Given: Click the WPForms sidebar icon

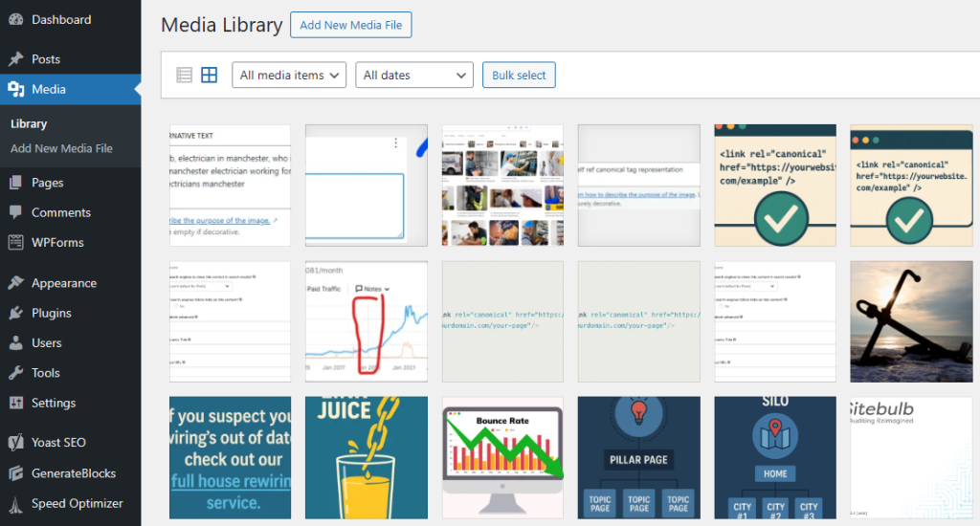Looking at the screenshot, I should [15, 242].
